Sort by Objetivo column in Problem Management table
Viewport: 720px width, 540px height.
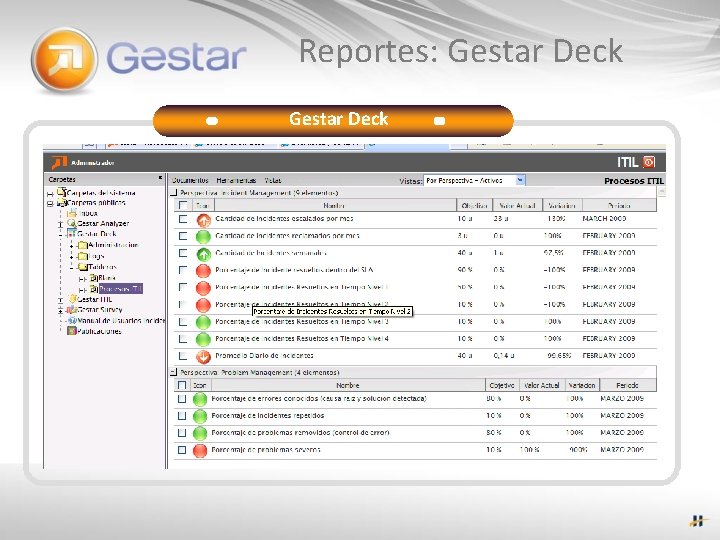(x=501, y=385)
